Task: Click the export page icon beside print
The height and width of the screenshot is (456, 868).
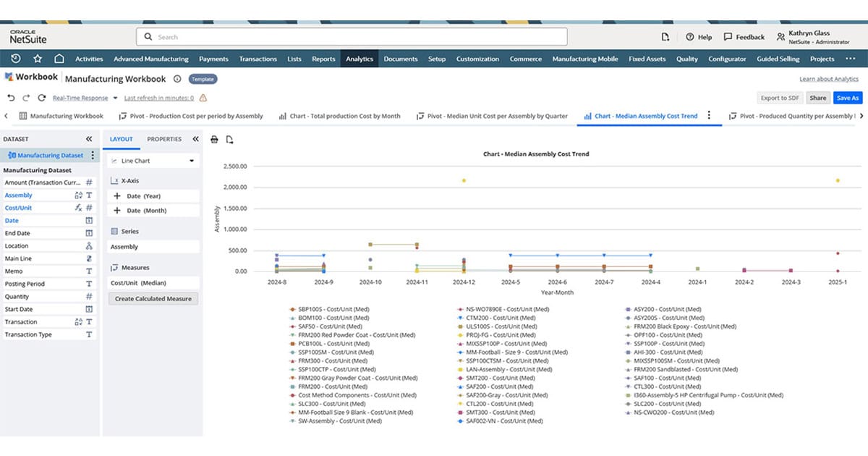Action: [x=230, y=139]
